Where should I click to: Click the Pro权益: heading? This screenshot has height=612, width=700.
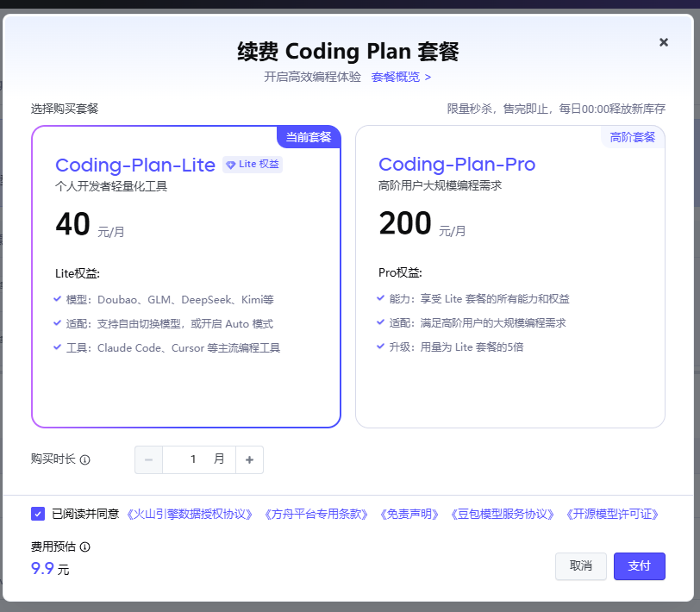point(401,272)
